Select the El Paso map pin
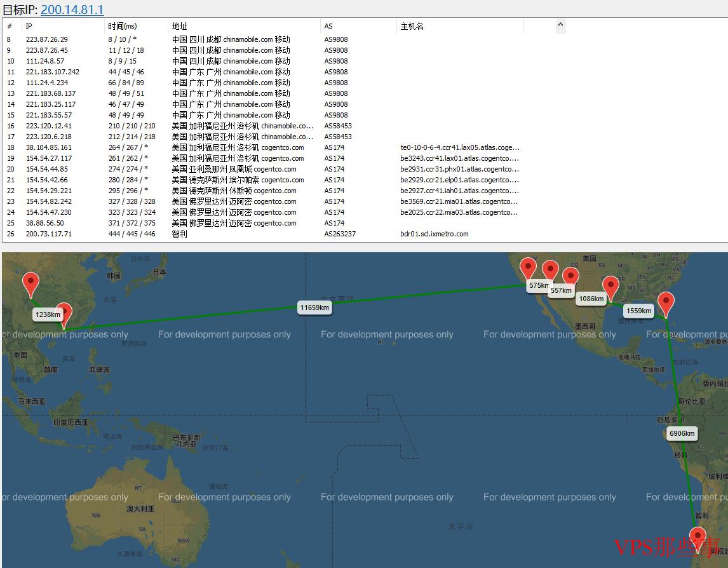Screen dimensions: 728x568 click(x=570, y=277)
